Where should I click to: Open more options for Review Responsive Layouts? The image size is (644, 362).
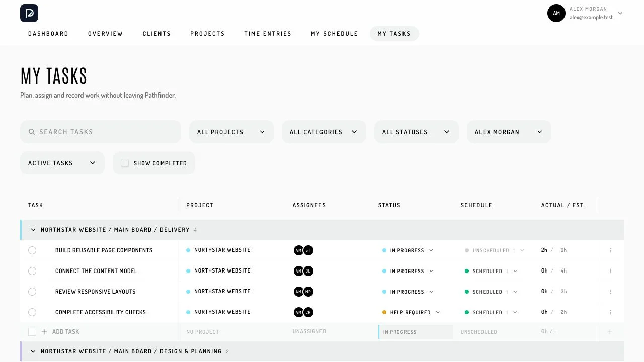[x=611, y=292]
